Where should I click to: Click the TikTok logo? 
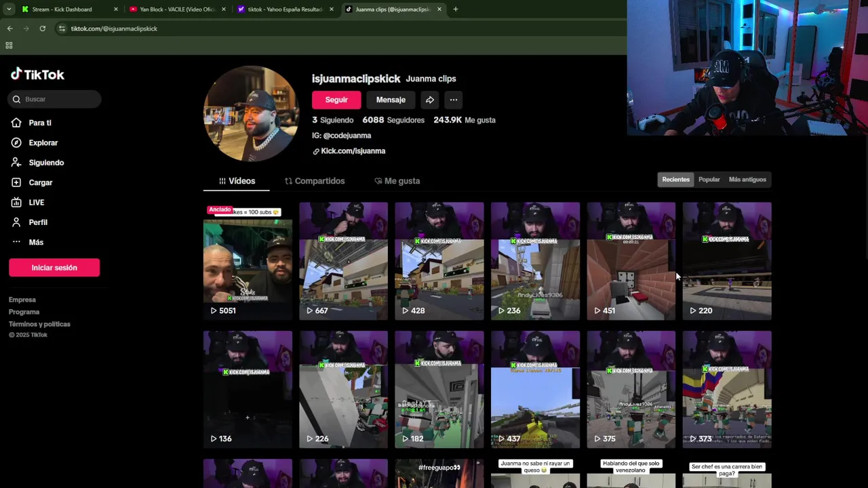37,75
